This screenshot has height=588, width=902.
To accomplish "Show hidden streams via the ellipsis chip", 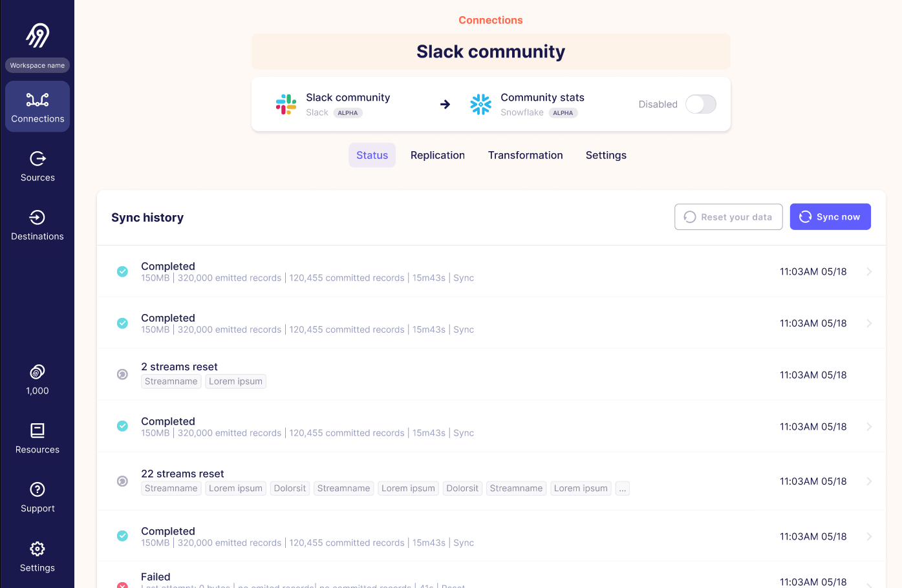I will [x=622, y=488].
